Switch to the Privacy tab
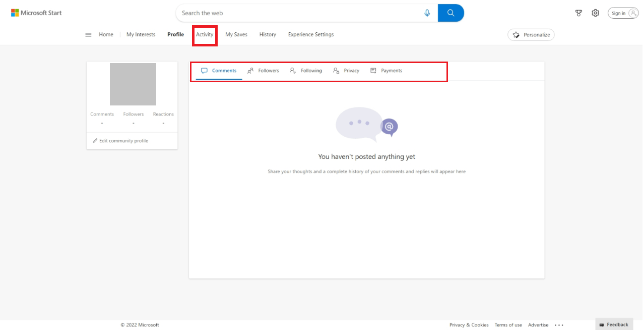Viewport: 644px width, 332px height. (346, 71)
